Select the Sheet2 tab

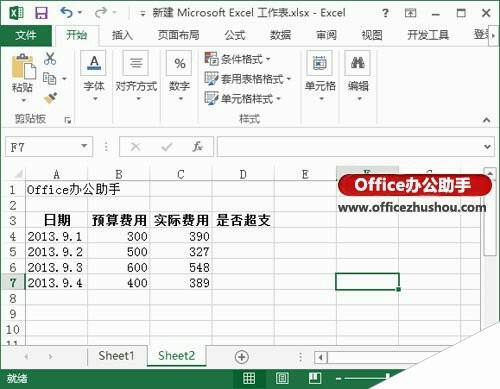point(176,356)
